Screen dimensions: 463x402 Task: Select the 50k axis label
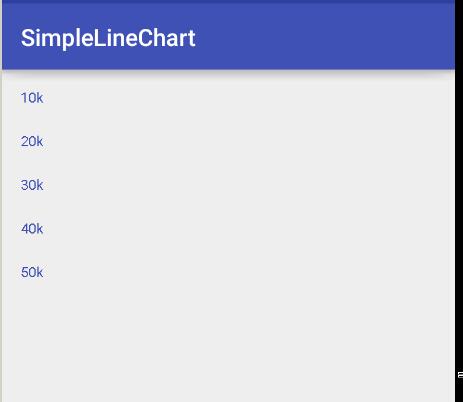pos(32,273)
